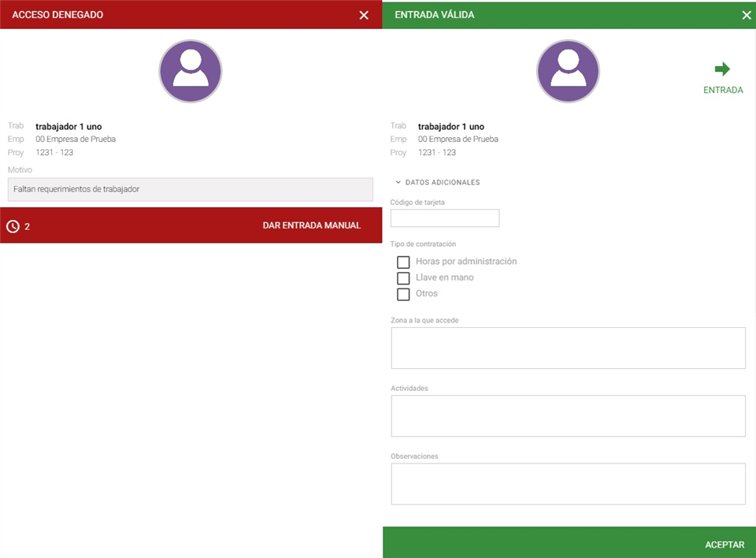Click the avatar in Entrada Válida panel
The image size is (756, 558).
tap(568, 72)
